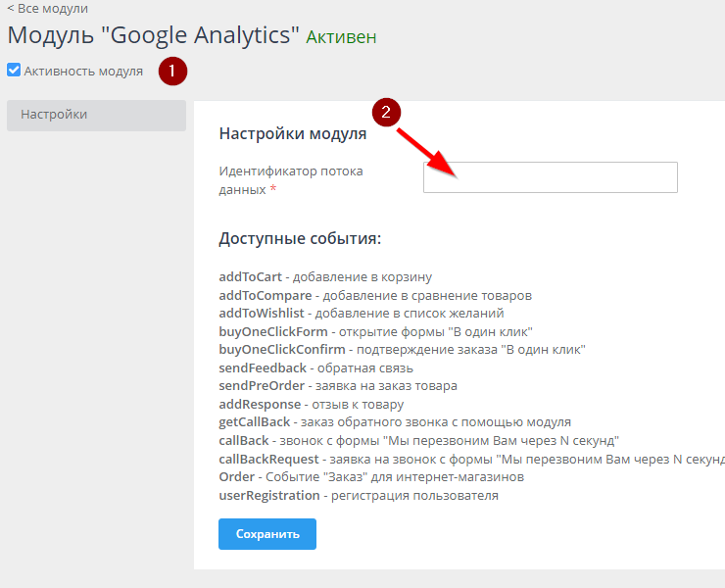Click the Модуль "Google Analytics" page title

click(x=153, y=35)
